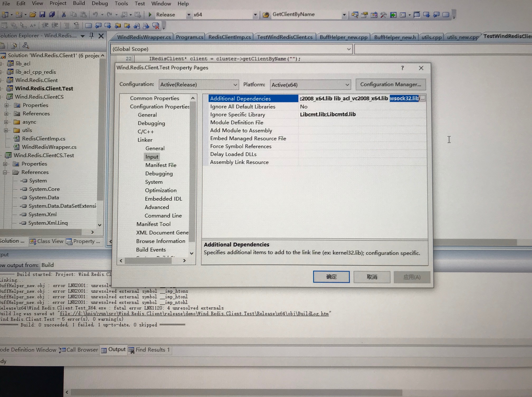Click the Cut scissors icon
The width and height of the screenshot is (532, 397).
(64, 15)
